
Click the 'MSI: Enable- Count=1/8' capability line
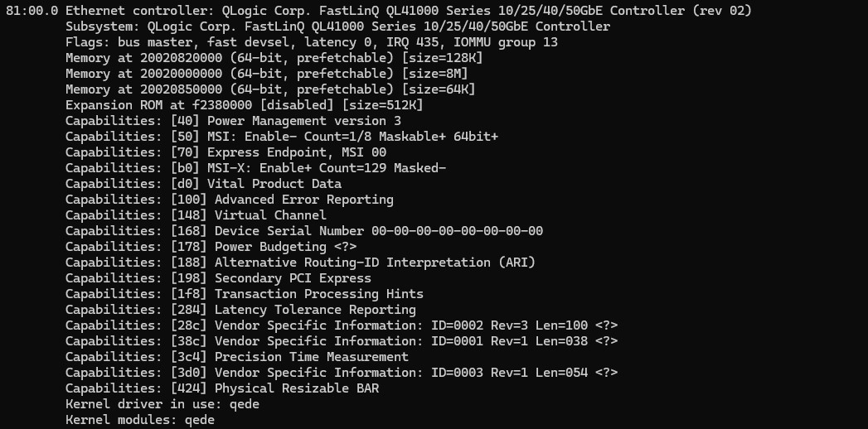(x=282, y=137)
